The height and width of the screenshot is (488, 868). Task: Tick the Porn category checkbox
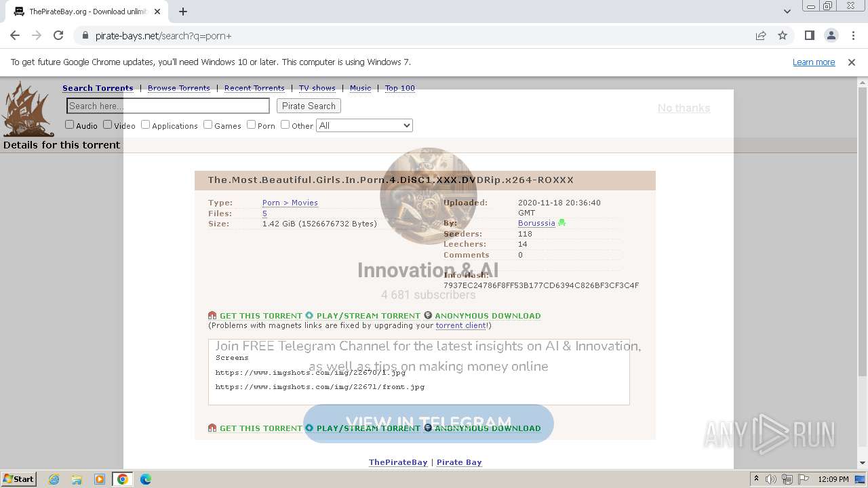coord(251,125)
